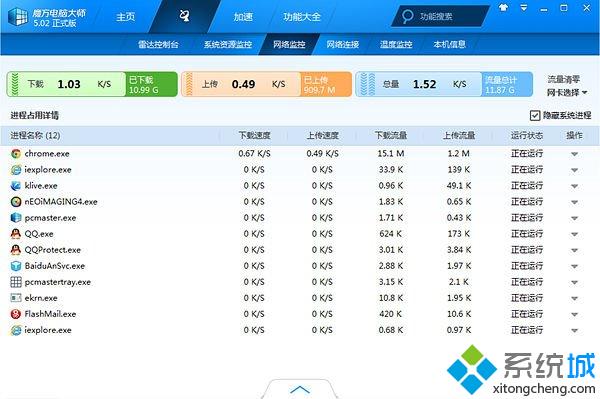Go to the 主页 tab
Viewport: 600px width, 399px height.
[x=126, y=17]
